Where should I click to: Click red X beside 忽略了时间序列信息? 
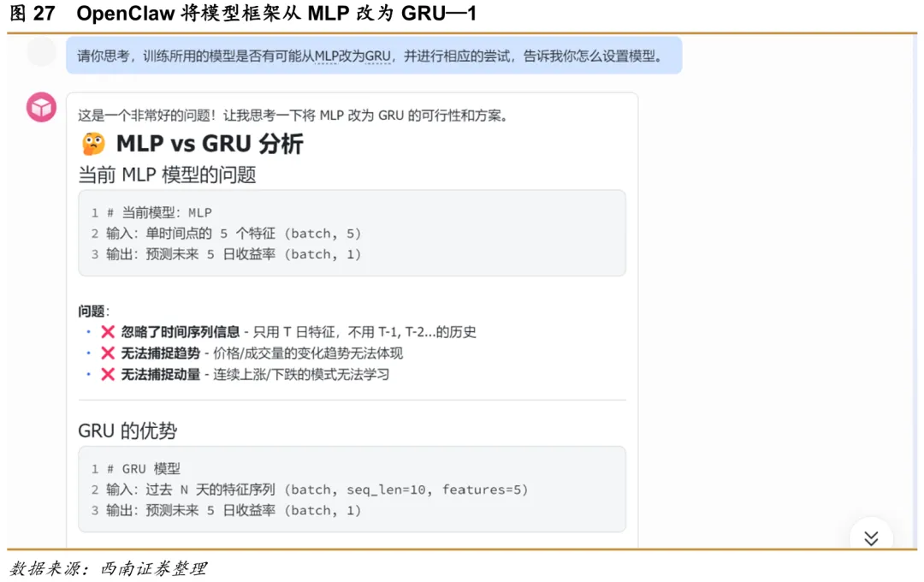pyautogui.click(x=107, y=332)
